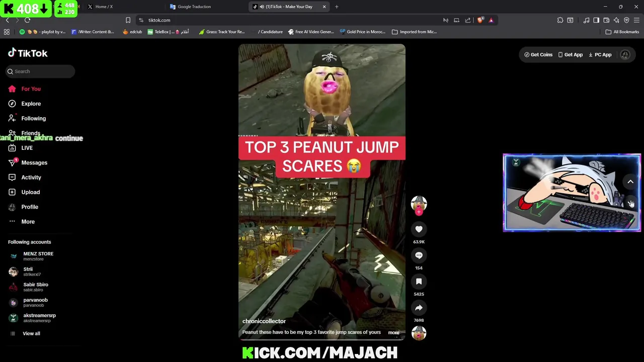Share the video with the arrow icon
The height and width of the screenshot is (362, 644).
(x=419, y=308)
